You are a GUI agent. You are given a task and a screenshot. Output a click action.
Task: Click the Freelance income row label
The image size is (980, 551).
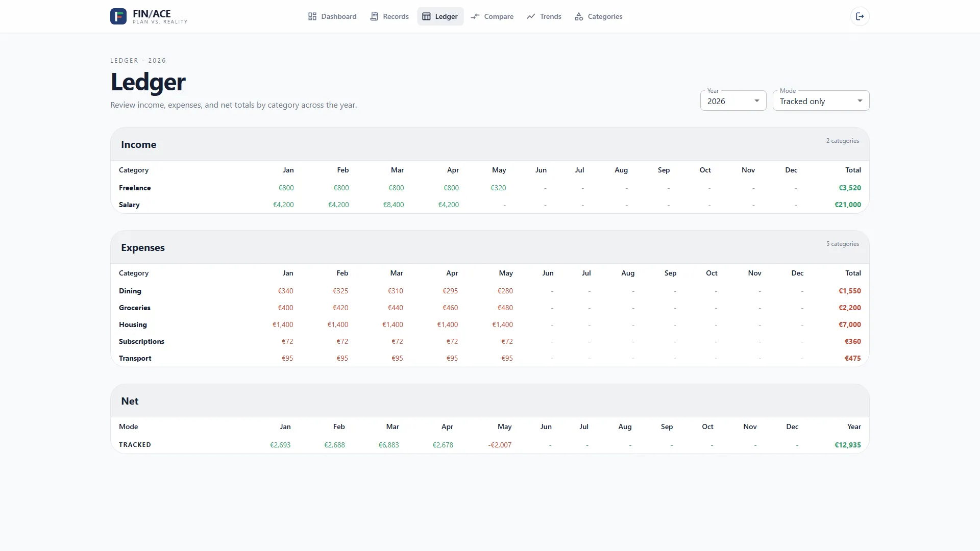point(135,188)
